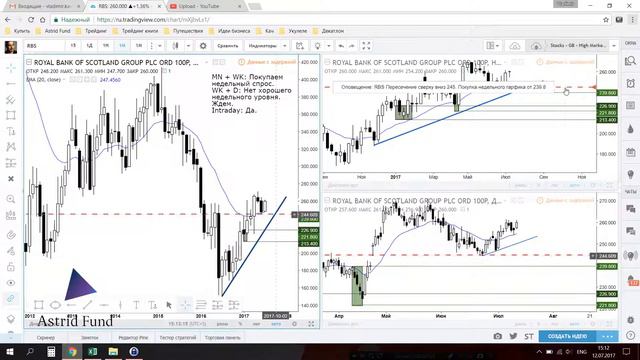Open the Windows Start menu
The width and height of the screenshot is (640, 360).
click(9, 351)
